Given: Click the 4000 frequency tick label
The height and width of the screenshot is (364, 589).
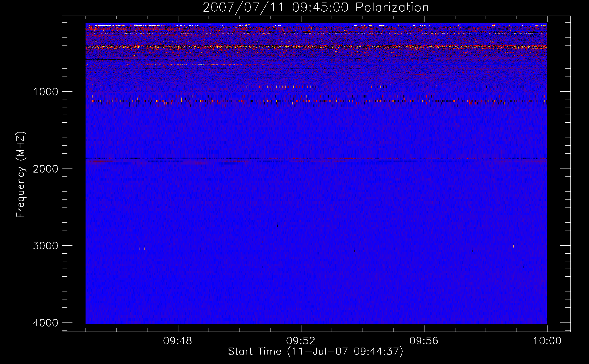Looking at the screenshot, I should [46, 323].
